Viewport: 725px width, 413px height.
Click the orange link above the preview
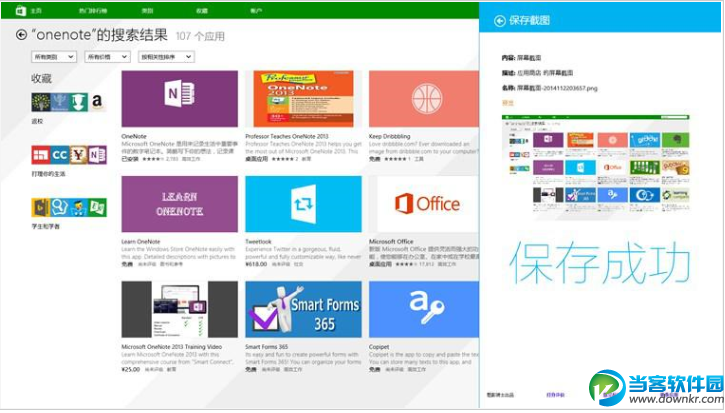[x=508, y=103]
